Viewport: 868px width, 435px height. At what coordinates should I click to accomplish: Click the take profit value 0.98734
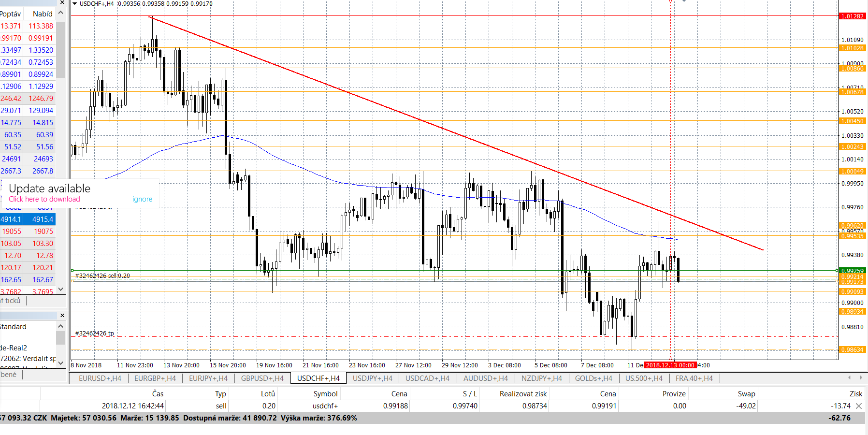click(x=535, y=406)
